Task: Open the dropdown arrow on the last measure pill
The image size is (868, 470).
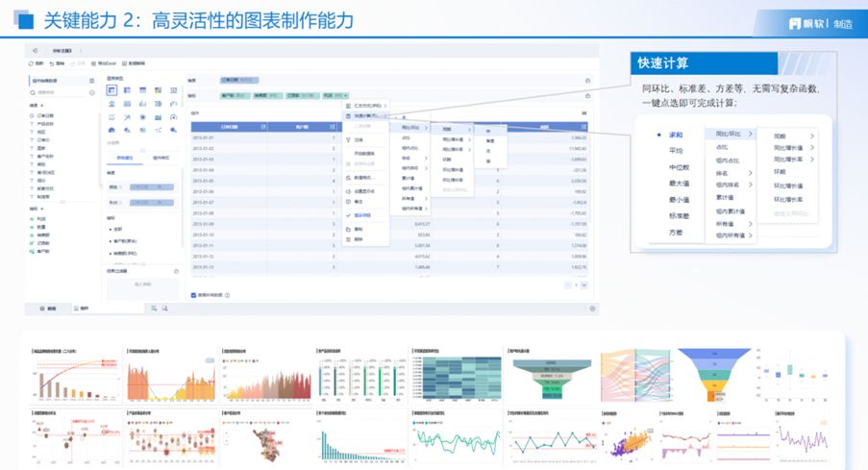Action: coord(345,96)
